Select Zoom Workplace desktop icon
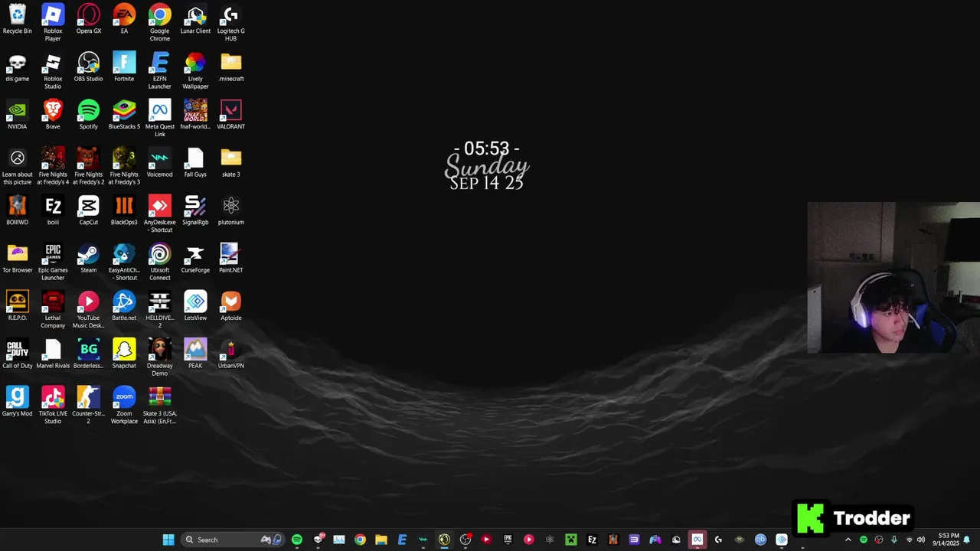Image resolution: width=980 pixels, height=551 pixels. click(124, 406)
